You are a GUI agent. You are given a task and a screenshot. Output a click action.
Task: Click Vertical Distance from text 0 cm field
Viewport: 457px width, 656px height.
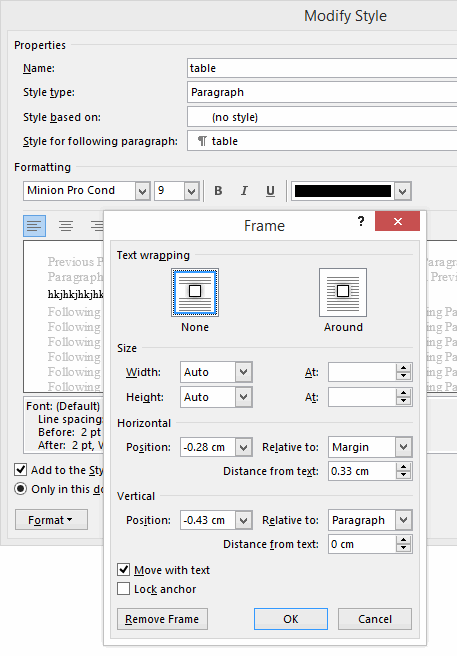[362, 544]
